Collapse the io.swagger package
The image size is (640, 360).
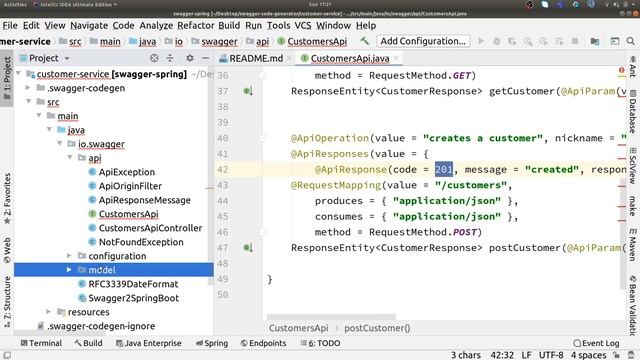[60, 144]
